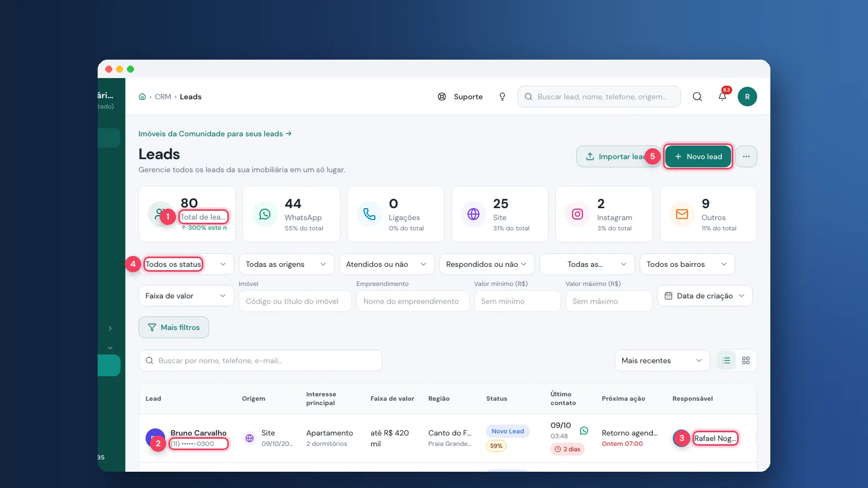
Task: Click the people icon in the Total de leads card
Action: [159, 213]
